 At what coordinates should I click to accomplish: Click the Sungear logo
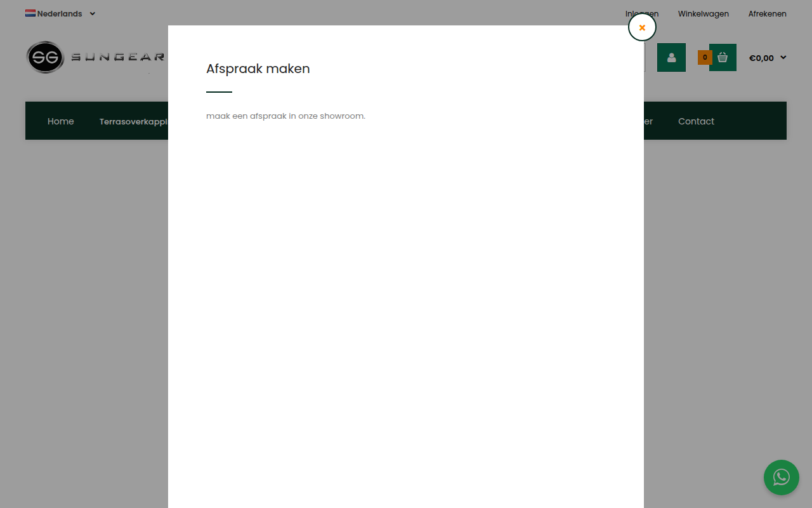(x=96, y=57)
